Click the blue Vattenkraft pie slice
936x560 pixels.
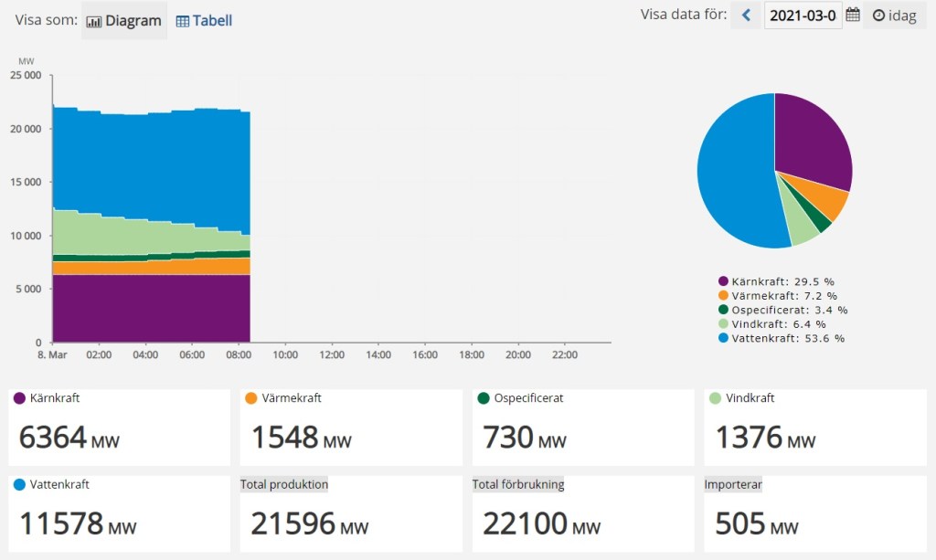(731, 174)
